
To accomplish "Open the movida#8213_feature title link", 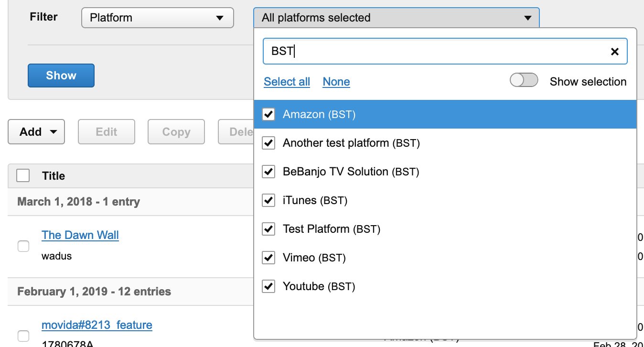I will pyautogui.click(x=97, y=325).
